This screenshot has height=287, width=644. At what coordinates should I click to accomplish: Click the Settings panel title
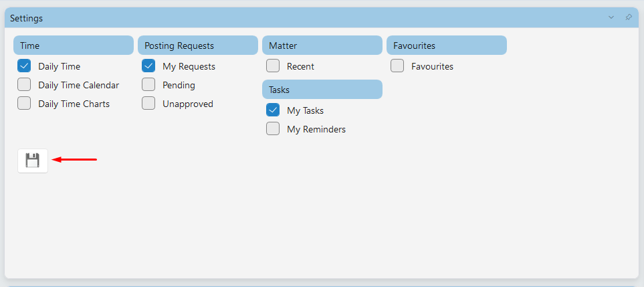[x=26, y=18]
